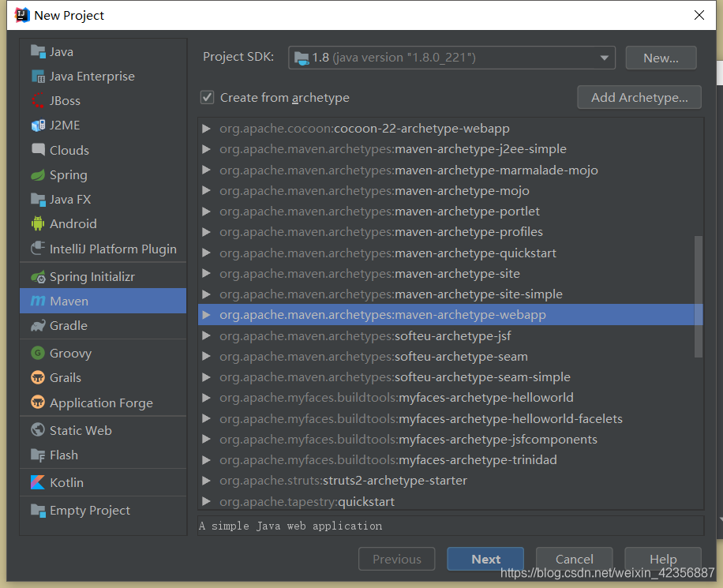
Task: Expand maven-archetype-j2ee-simple node
Action: tap(207, 149)
